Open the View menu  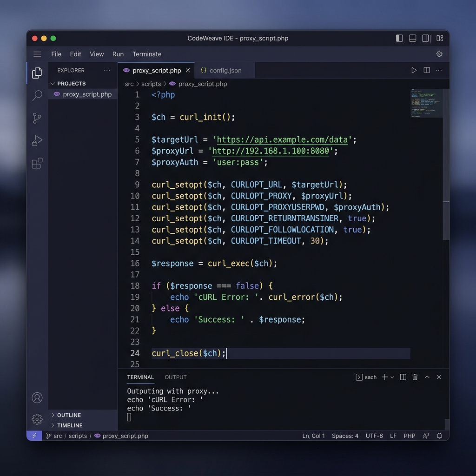(97, 54)
